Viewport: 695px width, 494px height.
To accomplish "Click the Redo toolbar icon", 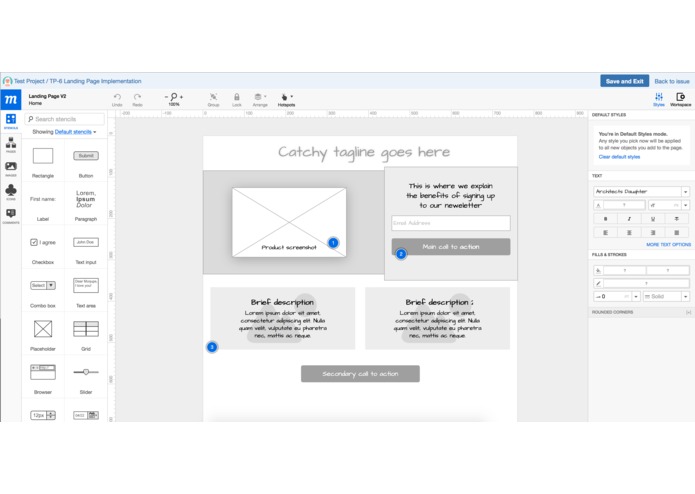I will click(137, 100).
